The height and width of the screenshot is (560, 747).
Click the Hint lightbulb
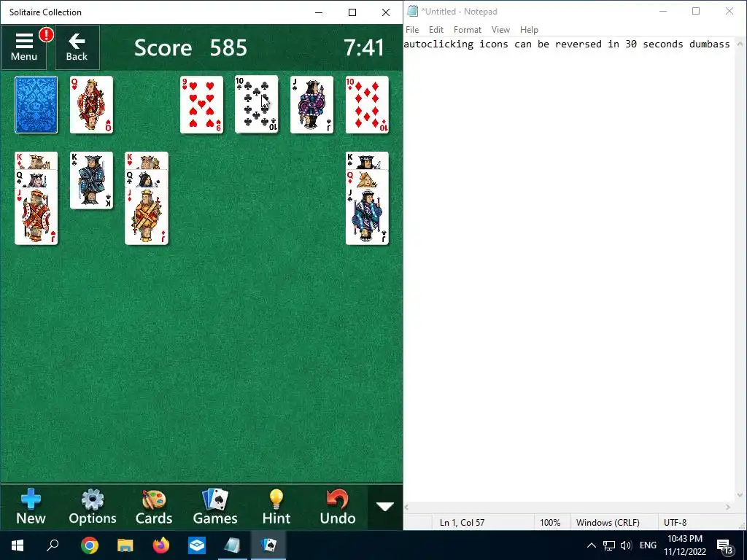click(276, 507)
